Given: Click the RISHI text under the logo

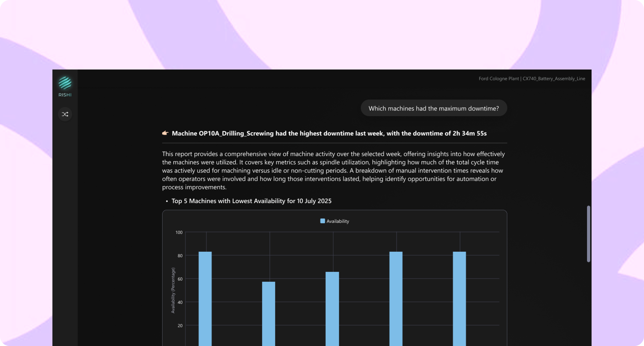Looking at the screenshot, I should 65,95.
